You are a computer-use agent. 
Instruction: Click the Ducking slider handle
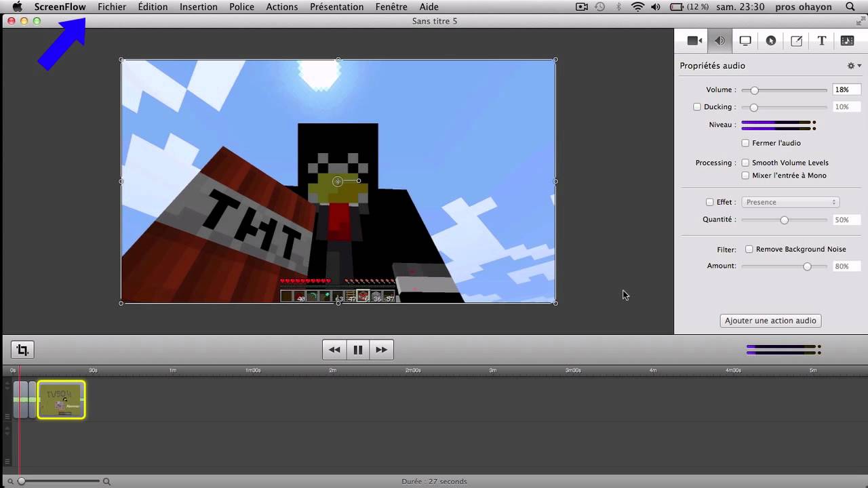753,107
